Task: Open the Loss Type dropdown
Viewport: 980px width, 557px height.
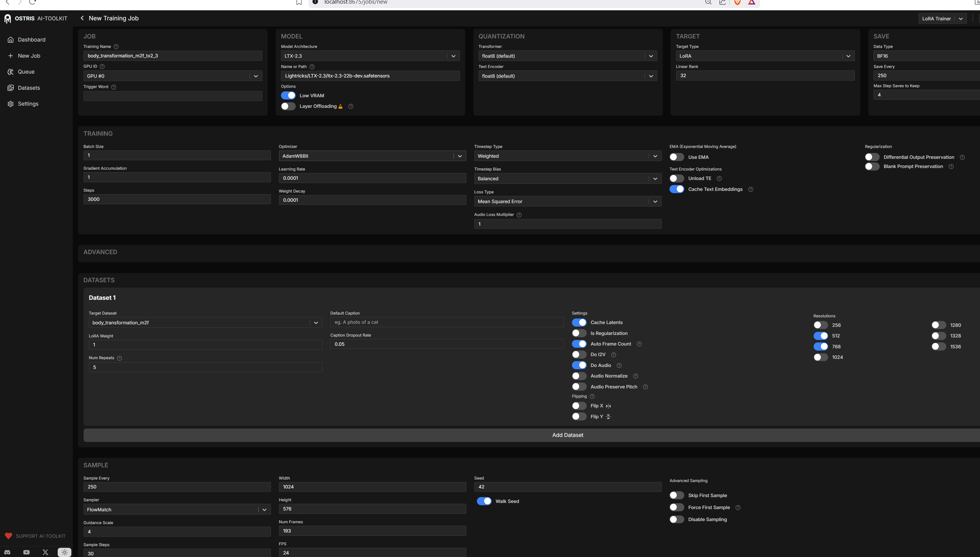Action: point(567,202)
